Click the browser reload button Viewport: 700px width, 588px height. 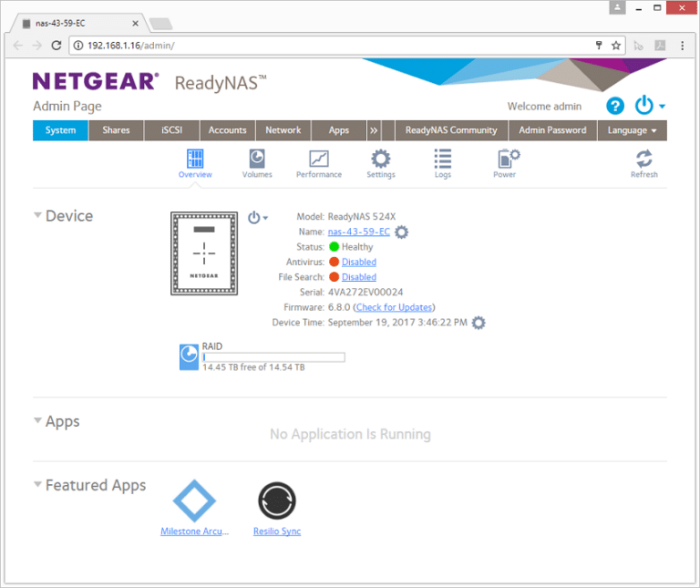(57, 45)
